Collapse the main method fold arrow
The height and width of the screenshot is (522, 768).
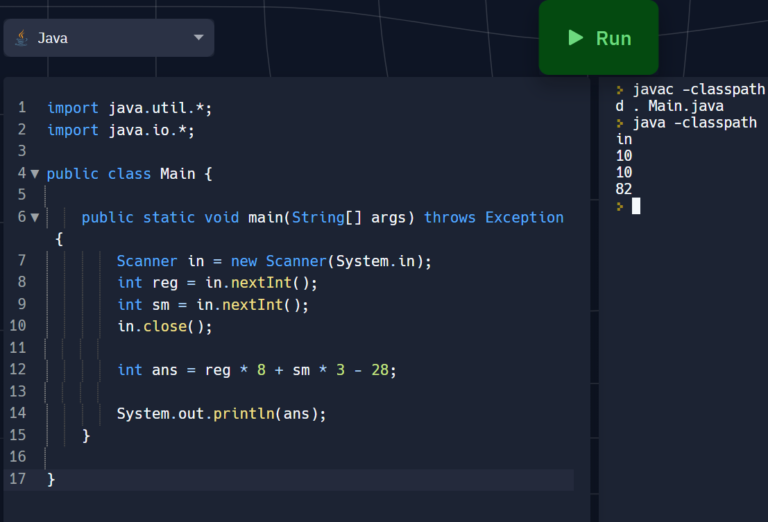pos(35,217)
